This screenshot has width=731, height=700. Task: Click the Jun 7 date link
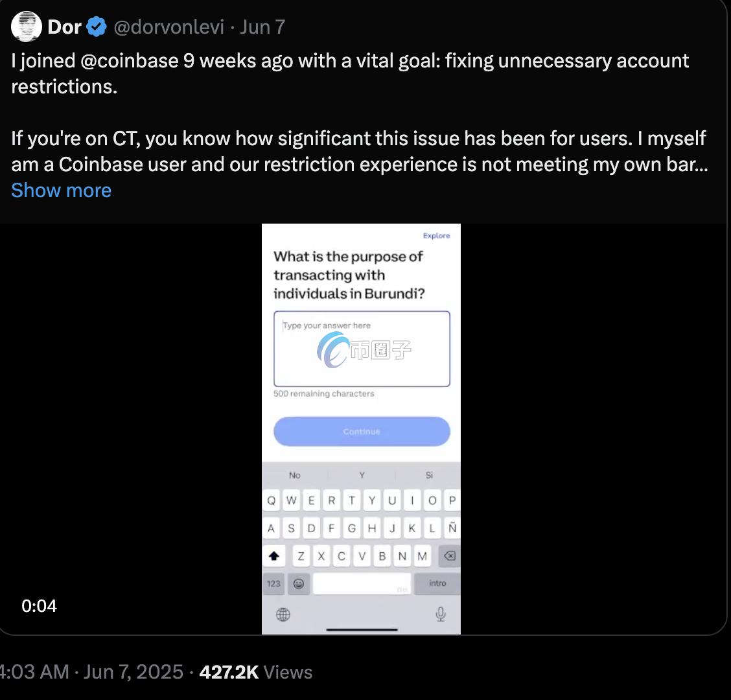(x=262, y=27)
